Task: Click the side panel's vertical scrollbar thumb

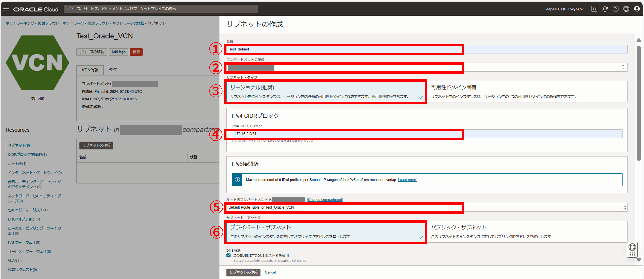Action: [638, 103]
